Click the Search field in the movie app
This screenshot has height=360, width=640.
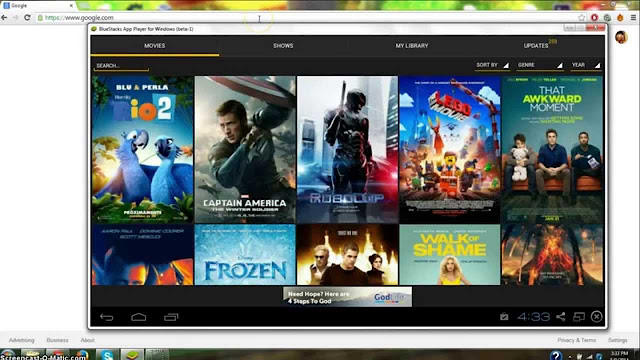tap(121, 66)
